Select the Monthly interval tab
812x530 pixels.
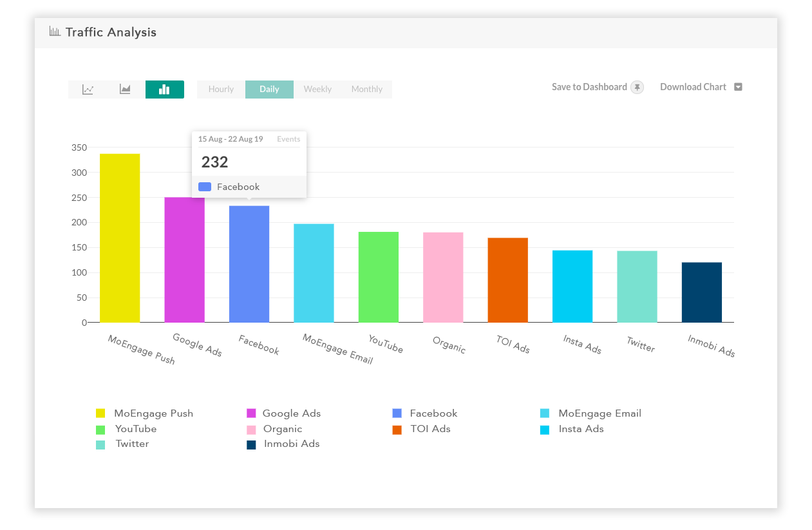[x=367, y=90]
